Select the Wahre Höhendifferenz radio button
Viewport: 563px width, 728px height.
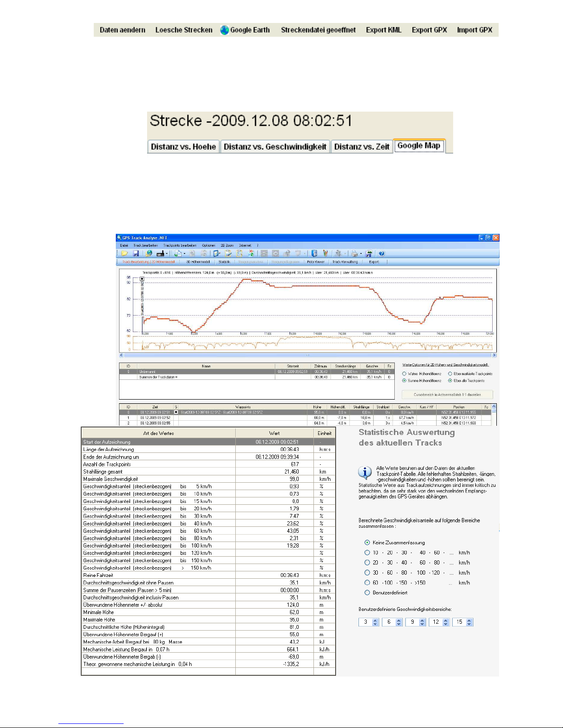point(404,374)
